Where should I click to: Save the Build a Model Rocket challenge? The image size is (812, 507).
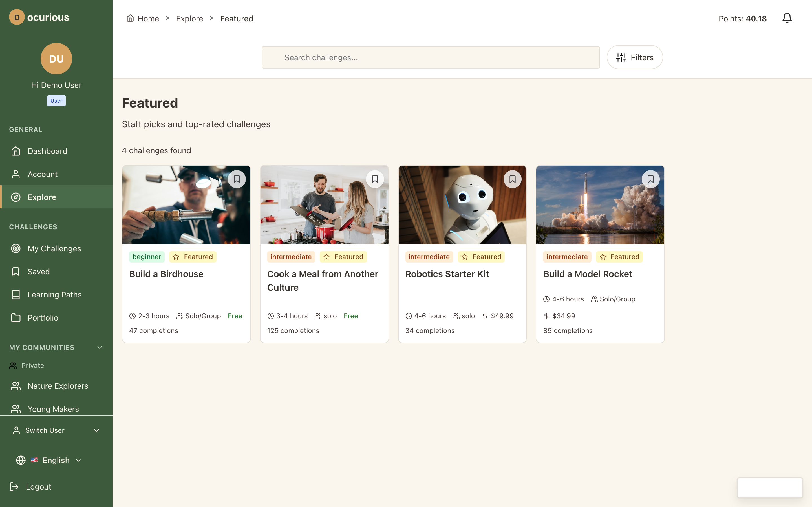(651, 179)
